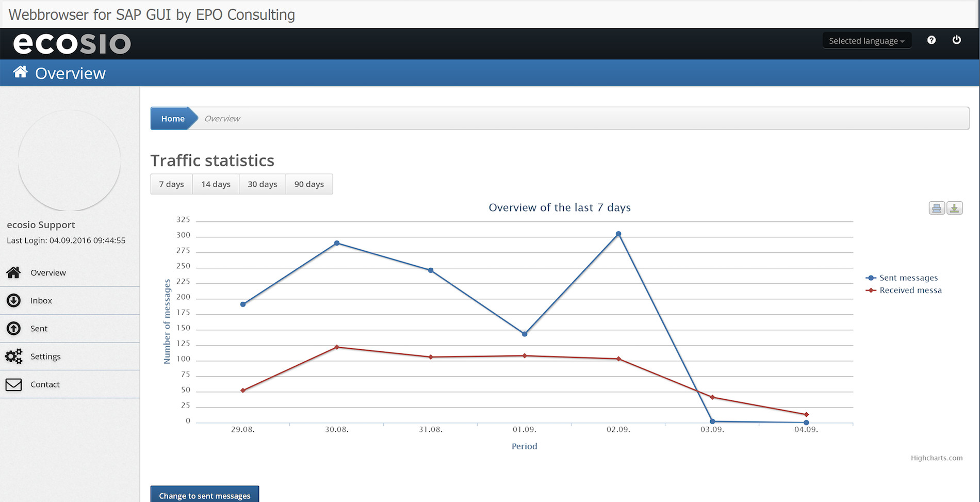Select the 7 days range
The height and width of the screenshot is (502, 980).
[171, 184]
